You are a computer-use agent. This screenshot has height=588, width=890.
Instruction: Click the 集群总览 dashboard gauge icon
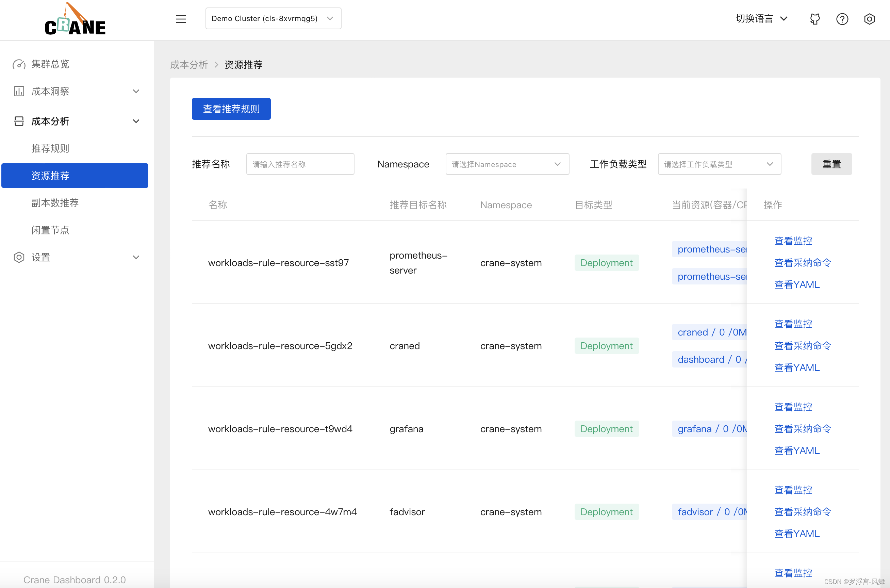[19, 64]
